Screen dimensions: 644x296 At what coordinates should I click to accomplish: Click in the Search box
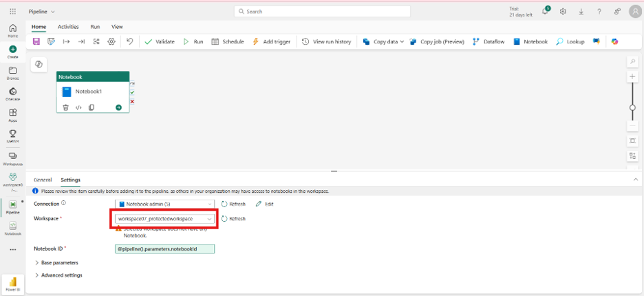pos(323,12)
